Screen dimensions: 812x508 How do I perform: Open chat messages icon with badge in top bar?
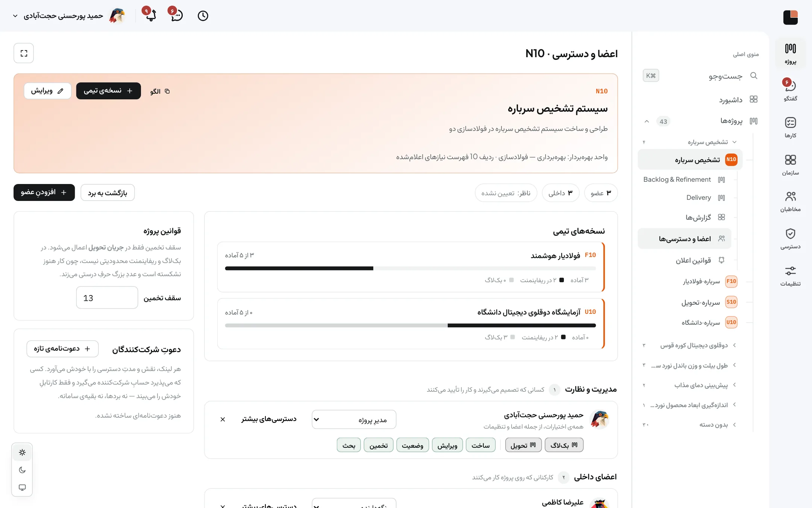176,15
